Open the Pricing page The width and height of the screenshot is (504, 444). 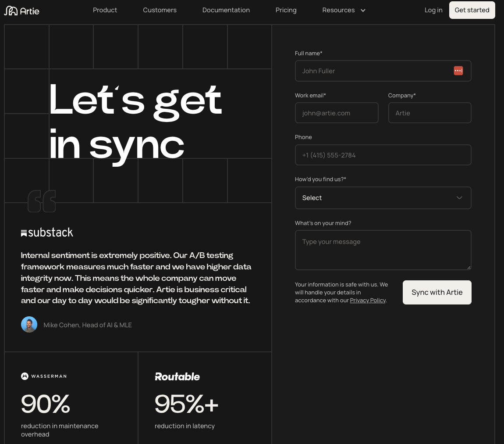click(286, 10)
